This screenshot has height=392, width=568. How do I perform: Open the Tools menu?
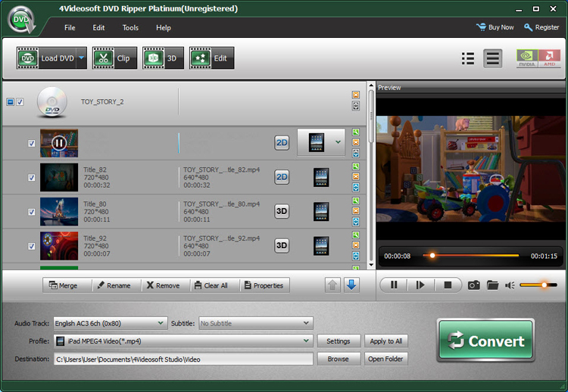click(130, 27)
